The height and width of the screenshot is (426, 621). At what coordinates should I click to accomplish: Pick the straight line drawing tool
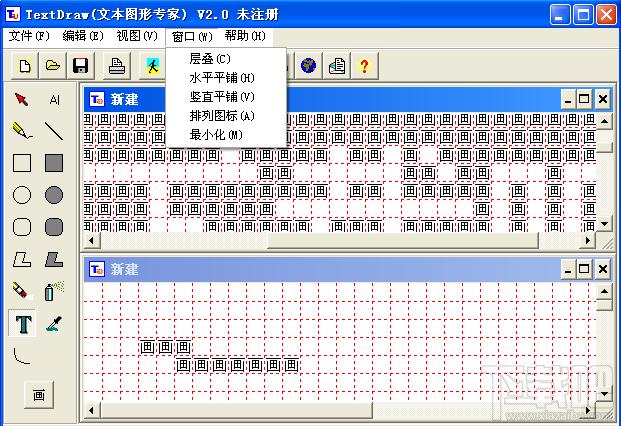pyautogui.click(x=54, y=130)
